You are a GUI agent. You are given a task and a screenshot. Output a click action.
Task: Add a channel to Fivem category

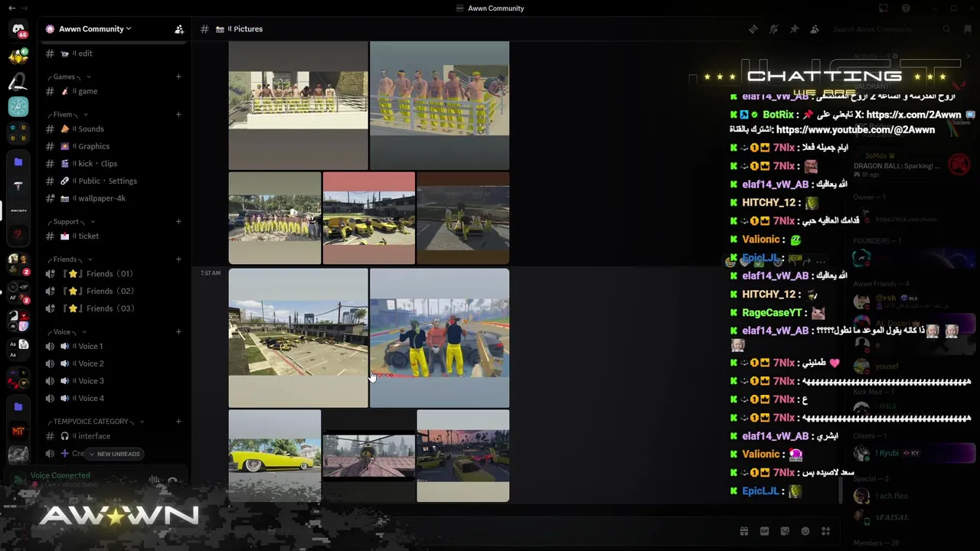pyautogui.click(x=178, y=115)
